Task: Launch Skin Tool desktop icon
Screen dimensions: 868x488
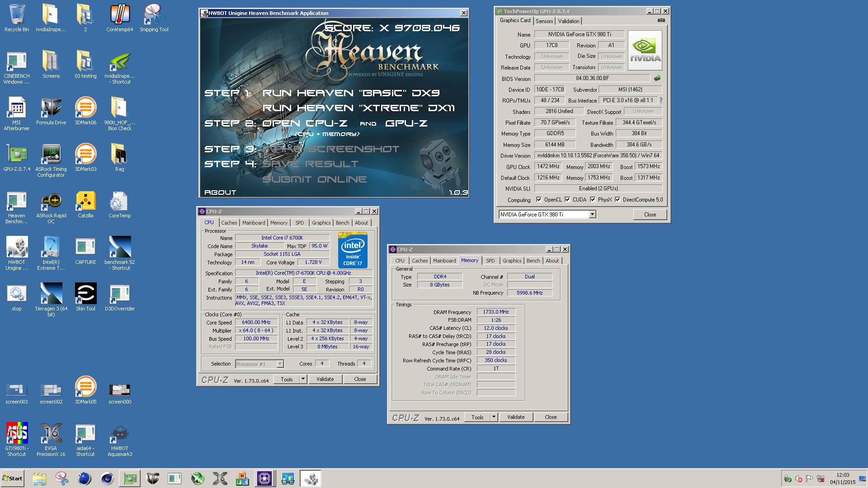Action: (85, 297)
